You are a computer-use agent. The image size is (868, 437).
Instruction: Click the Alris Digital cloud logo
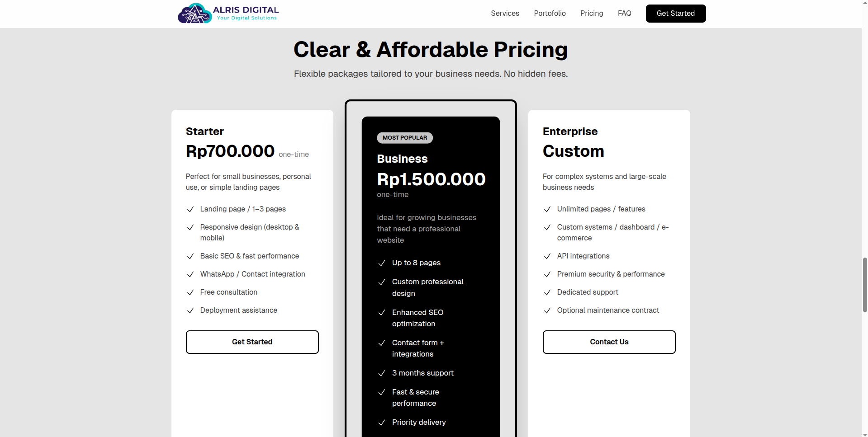[x=194, y=14]
